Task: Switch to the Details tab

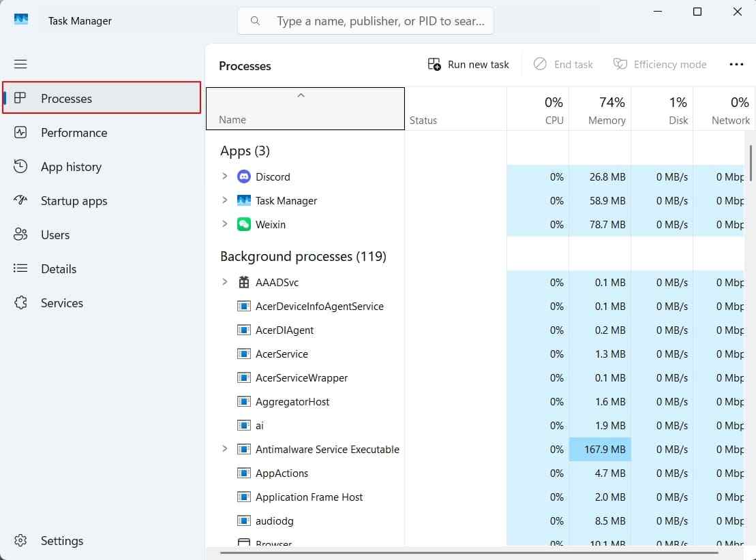Action: (x=102, y=269)
